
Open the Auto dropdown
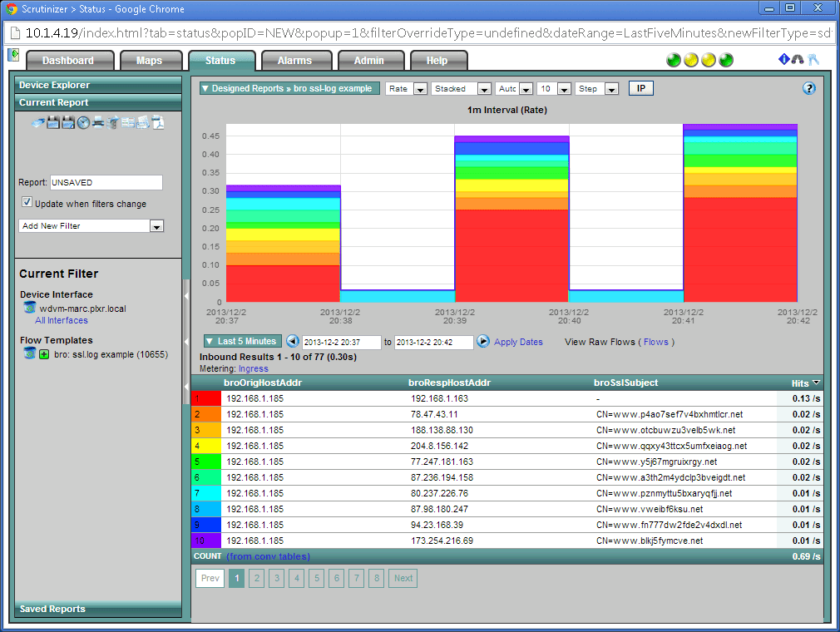(514, 89)
